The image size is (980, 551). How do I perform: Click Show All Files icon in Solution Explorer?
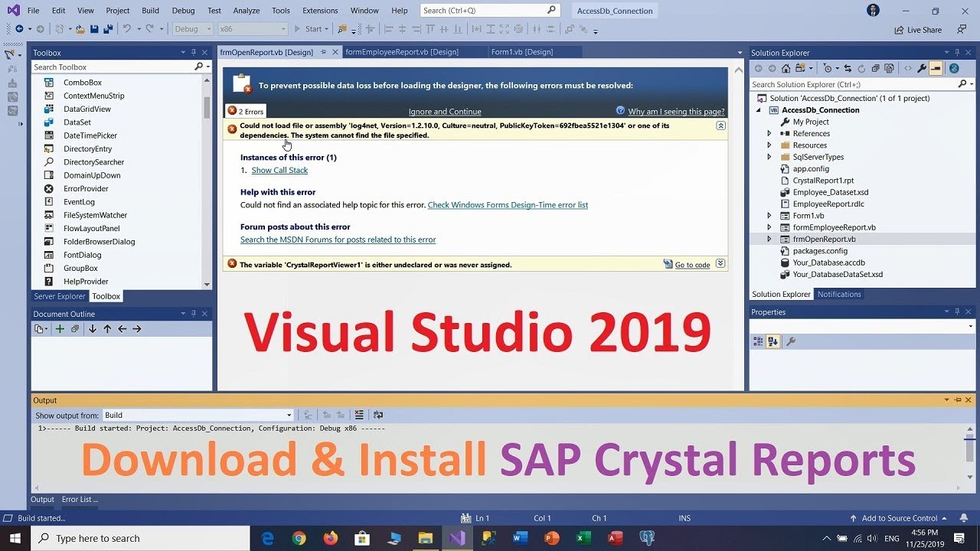(889, 68)
